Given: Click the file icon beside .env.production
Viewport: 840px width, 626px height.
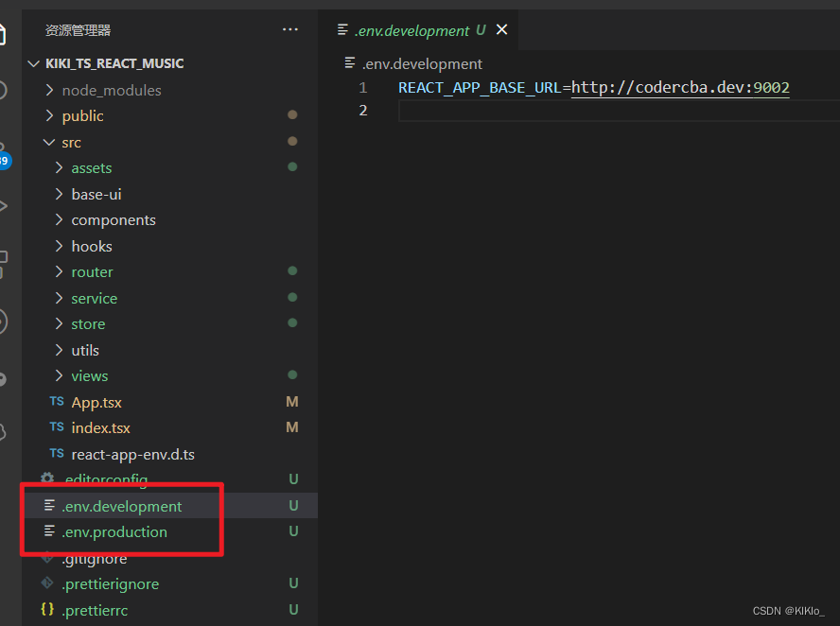Looking at the screenshot, I should 49,530.
